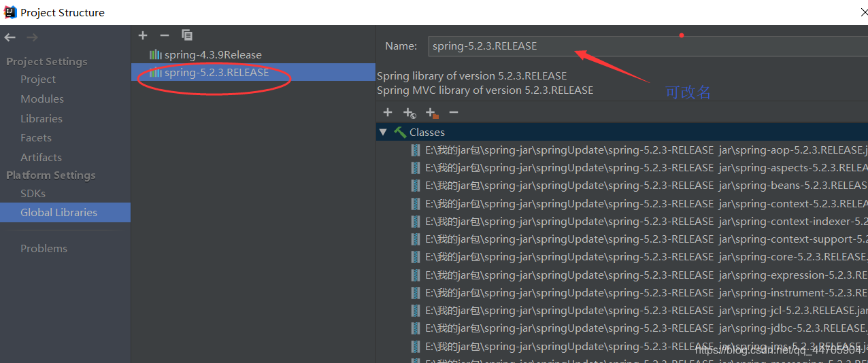The width and height of the screenshot is (868, 363).
Task: Click spring-5.2.3.RELEASE library icon in list
Action: [x=156, y=72]
